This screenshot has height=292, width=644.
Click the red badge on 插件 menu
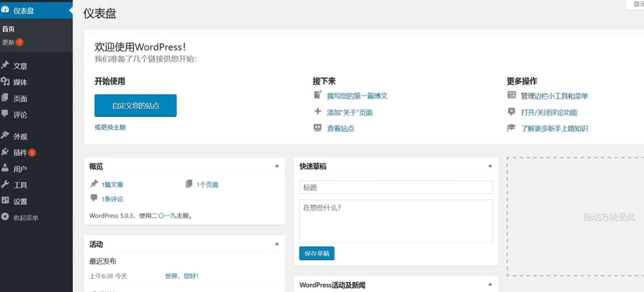pos(32,153)
